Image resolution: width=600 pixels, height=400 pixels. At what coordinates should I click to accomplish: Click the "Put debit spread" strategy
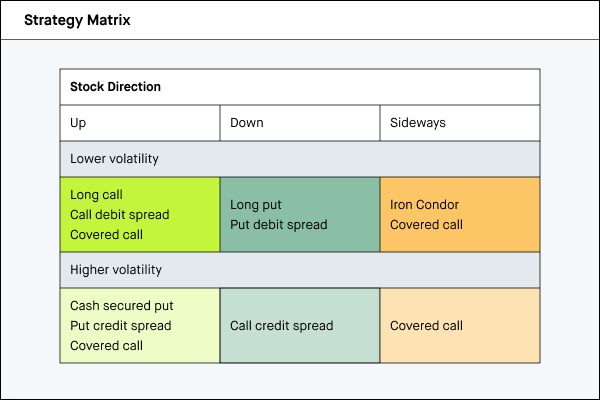coord(278,225)
